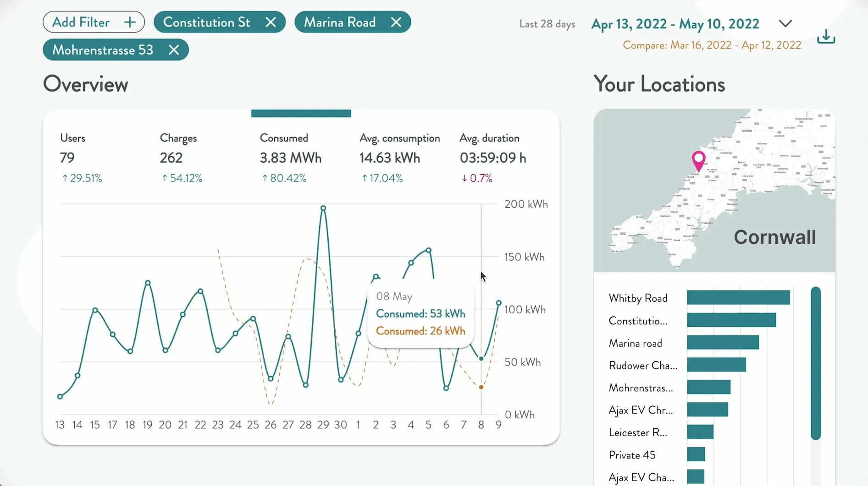Click the 80.42% consumed change indicator
Screen dimensions: 868x486
pyautogui.click(x=284, y=178)
